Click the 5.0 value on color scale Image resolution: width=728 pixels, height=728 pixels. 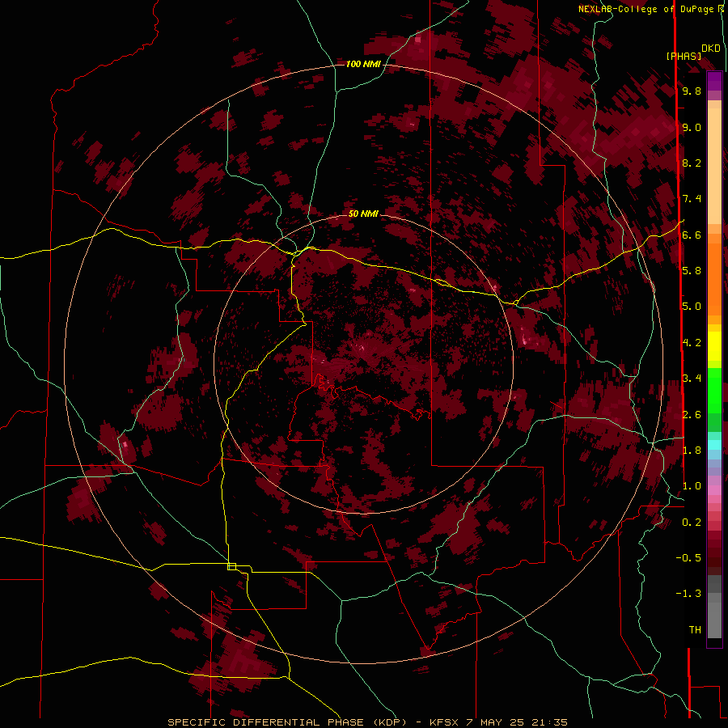click(692, 307)
